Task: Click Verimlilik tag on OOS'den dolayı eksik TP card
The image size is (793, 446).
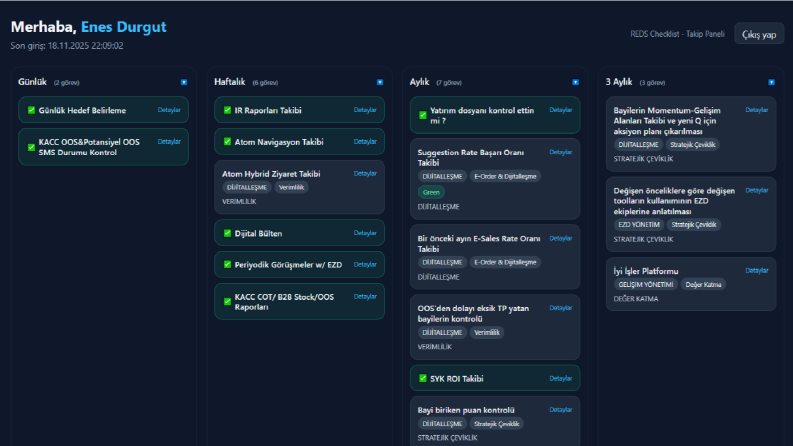Action: (x=487, y=332)
